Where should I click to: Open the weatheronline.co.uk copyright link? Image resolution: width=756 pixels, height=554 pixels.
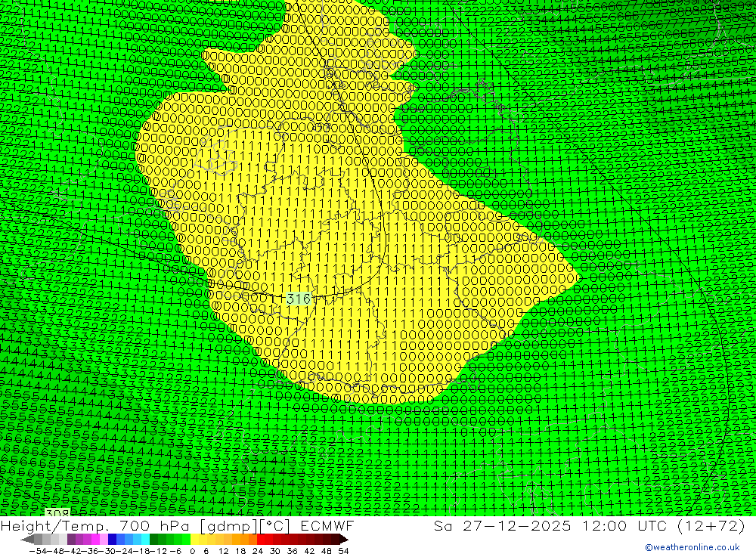(692, 546)
